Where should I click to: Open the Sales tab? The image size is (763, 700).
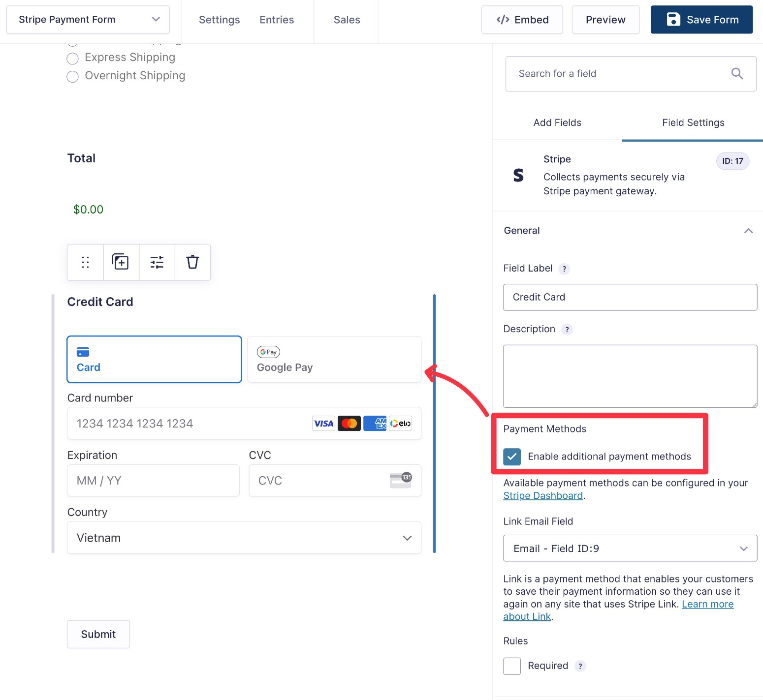[347, 20]
